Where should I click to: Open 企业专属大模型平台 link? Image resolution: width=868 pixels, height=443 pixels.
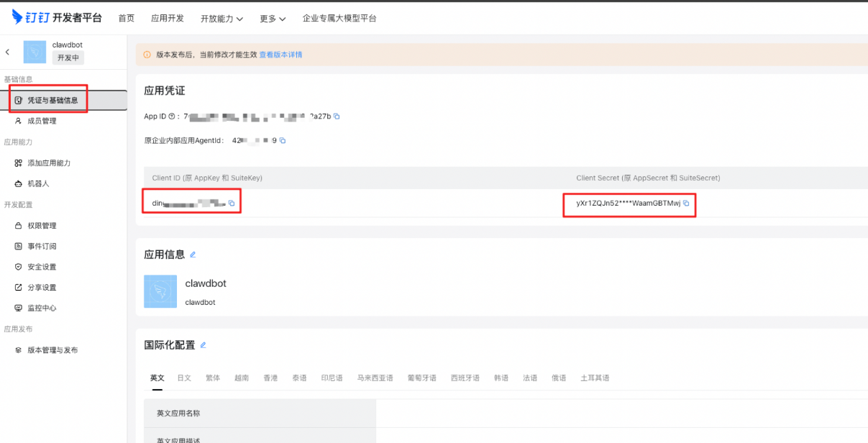[x=339, y=19]
